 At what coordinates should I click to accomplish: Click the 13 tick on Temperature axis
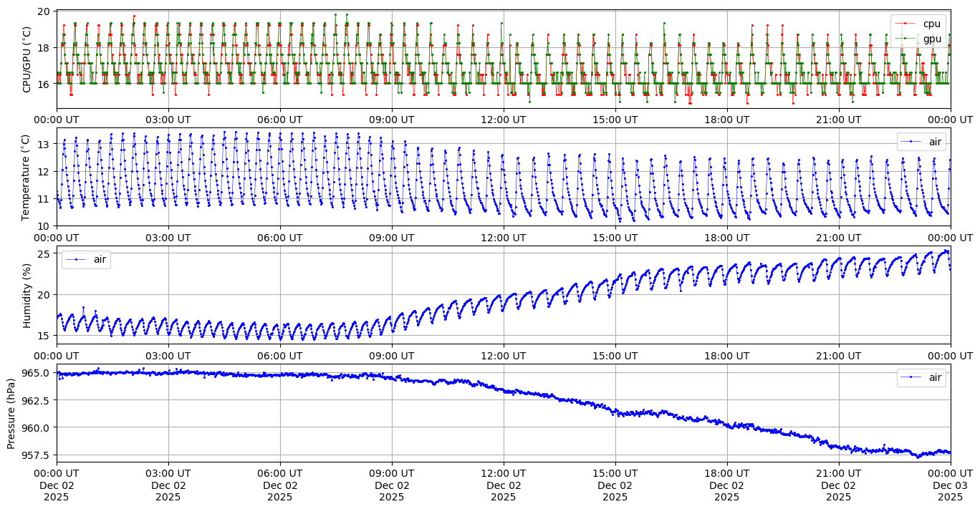pos(43,144)
